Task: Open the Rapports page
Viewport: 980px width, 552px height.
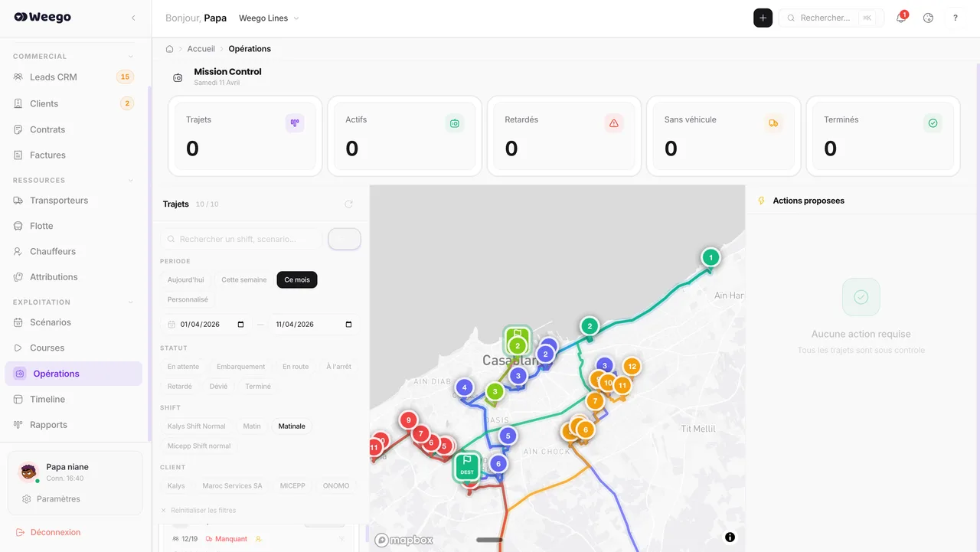Action: click(x=48, y=425)
